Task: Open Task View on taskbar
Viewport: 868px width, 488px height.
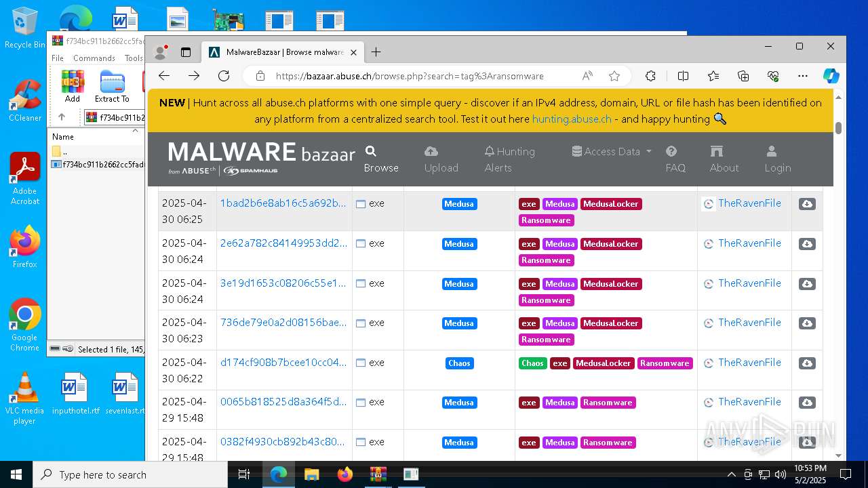Action: pyautogui.click(x=245, y=474)
